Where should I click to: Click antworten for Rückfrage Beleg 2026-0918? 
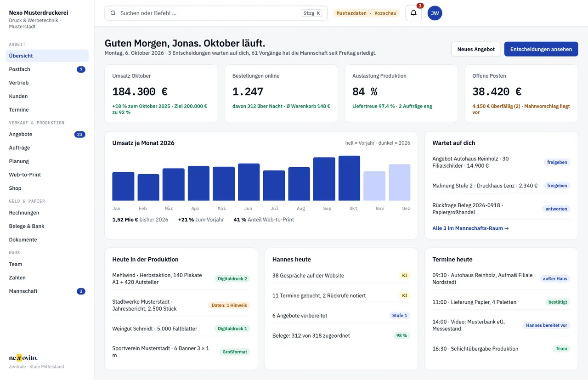[556, 209]
